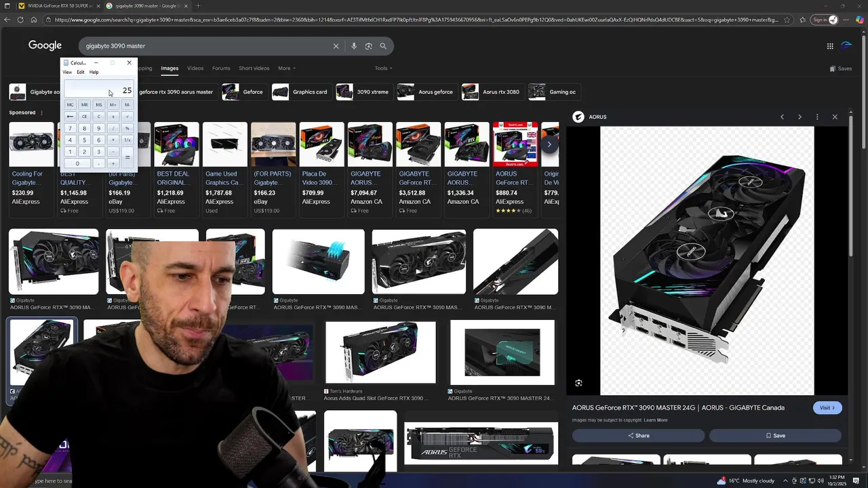Click the browser address bar URL

click(416, 20)
